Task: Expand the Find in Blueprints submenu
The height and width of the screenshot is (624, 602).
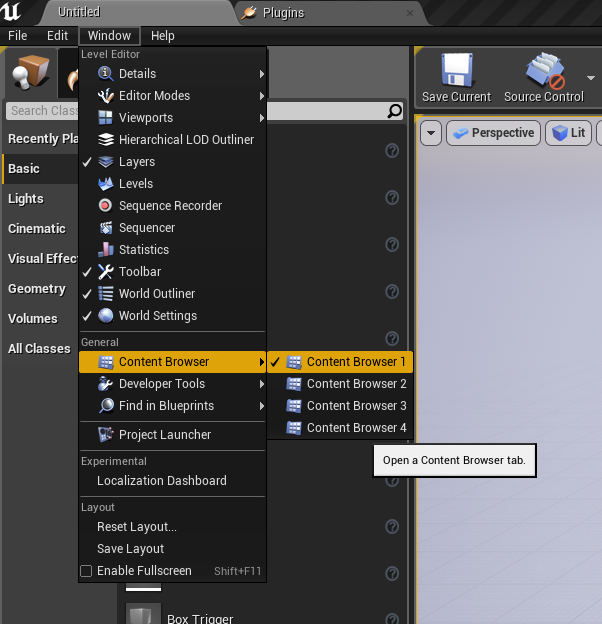Action: (x=172, y=406)
